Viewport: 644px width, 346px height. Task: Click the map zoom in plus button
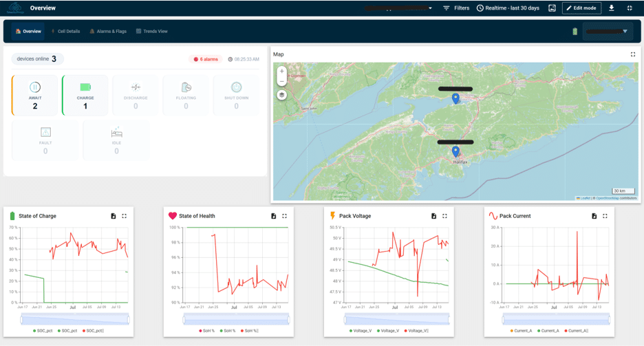(282, 72)
